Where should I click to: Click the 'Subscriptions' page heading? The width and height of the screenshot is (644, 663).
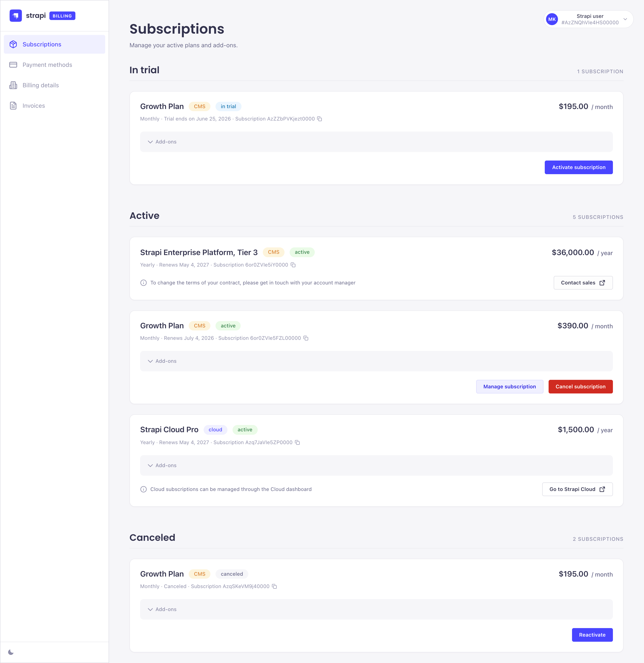(x=177, y=29)
